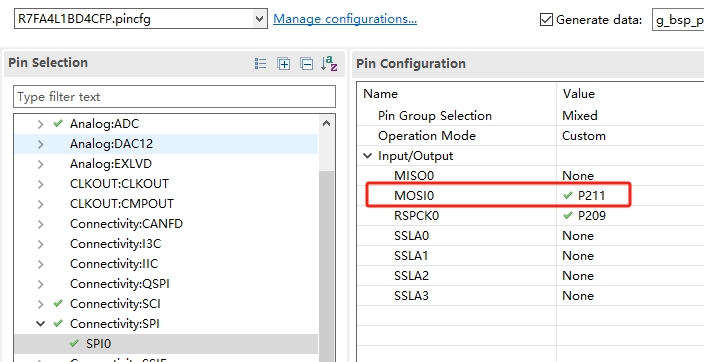The image size is (704, 362).
Task: Expand the Analog:ADC tree node
Action: point(40,124)
